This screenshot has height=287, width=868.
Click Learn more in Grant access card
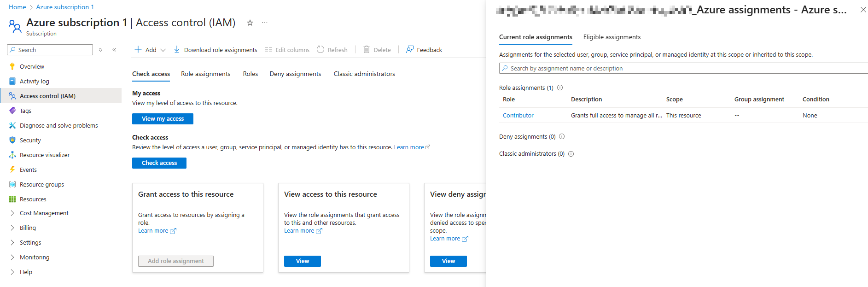tap(157, 231)
